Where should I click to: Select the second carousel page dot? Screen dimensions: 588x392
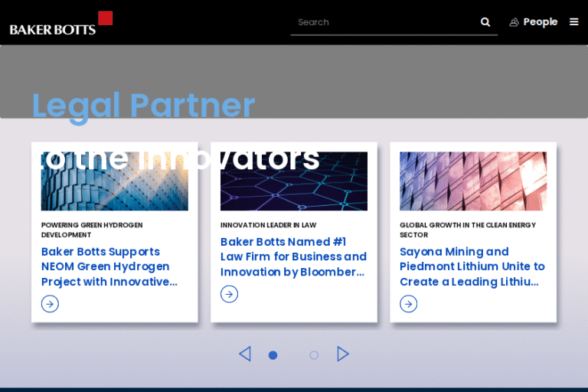pos(314,355)
